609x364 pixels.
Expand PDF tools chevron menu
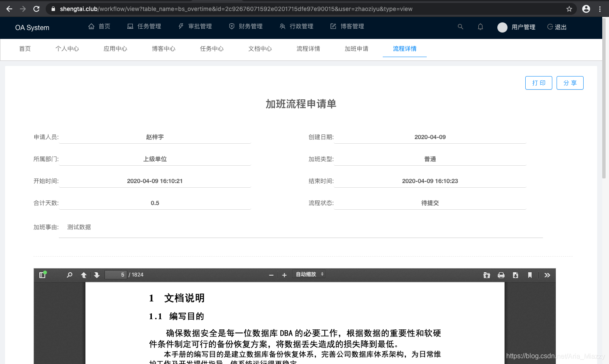tap(547, 275)
